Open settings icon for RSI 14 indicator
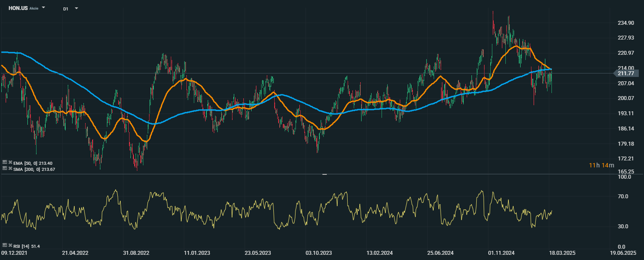The width and height of the screenshot is (644, 260). pyautogui.click(x=5, y=246)
